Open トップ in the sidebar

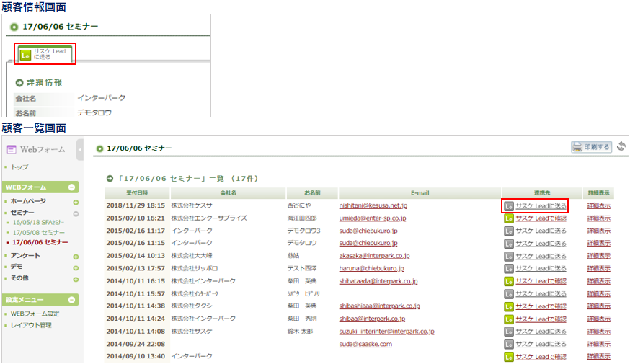(19, 167)
